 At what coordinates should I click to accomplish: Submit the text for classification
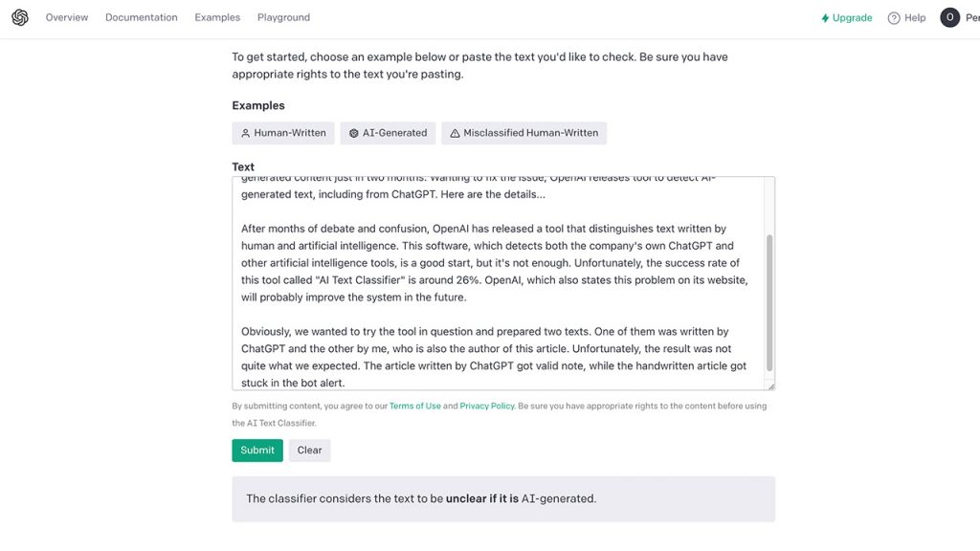click(256, 450)
